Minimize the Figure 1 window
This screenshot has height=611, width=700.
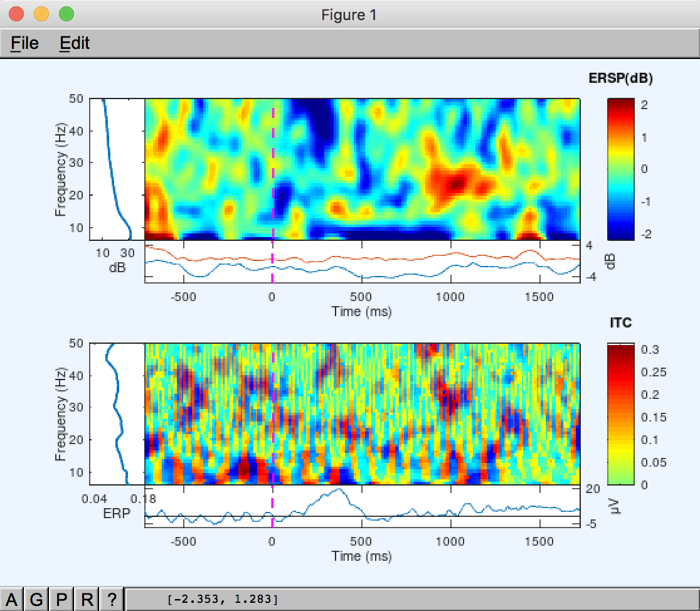coord(41,13)
